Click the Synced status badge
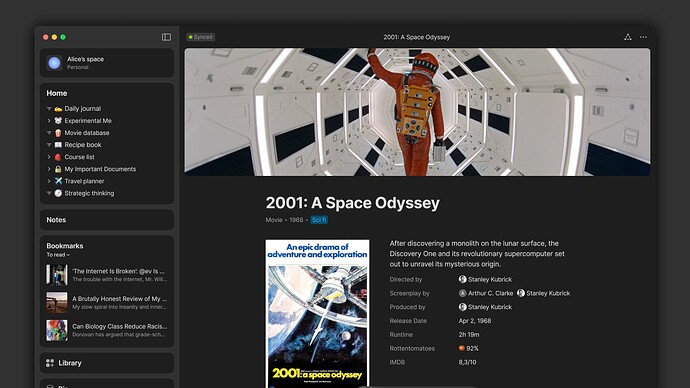This screenshot has width=690, height=388. coord(201,37)
